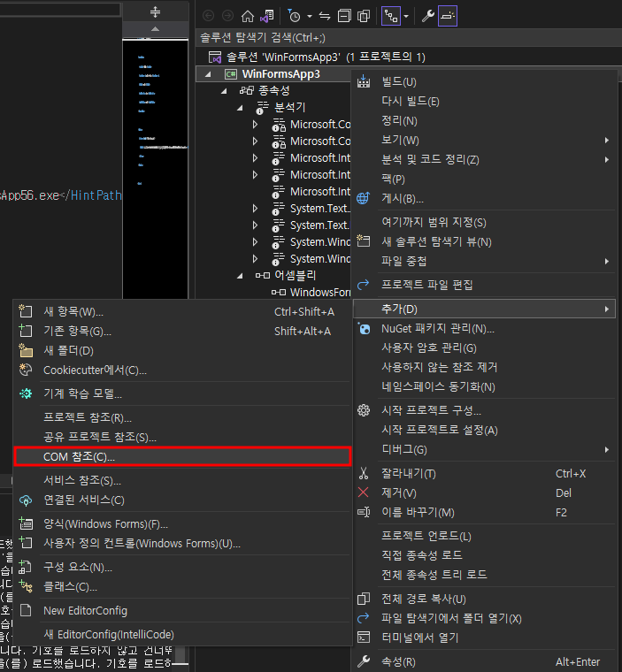Collapse all nodes icon in Solution Explorer
Image resolution: width=622 pixels, height=672 pixels.
344,16
